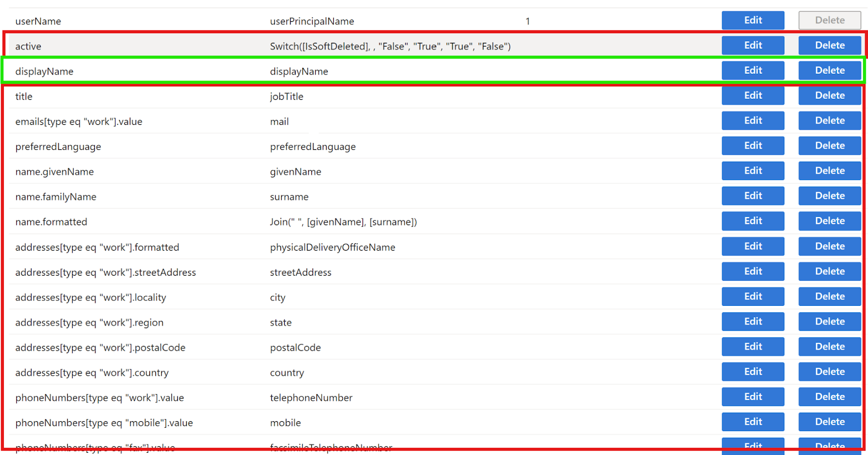Select the jobTitle source attribute
This screenshot has width=868, height=455.
click(x=286, y=96)
